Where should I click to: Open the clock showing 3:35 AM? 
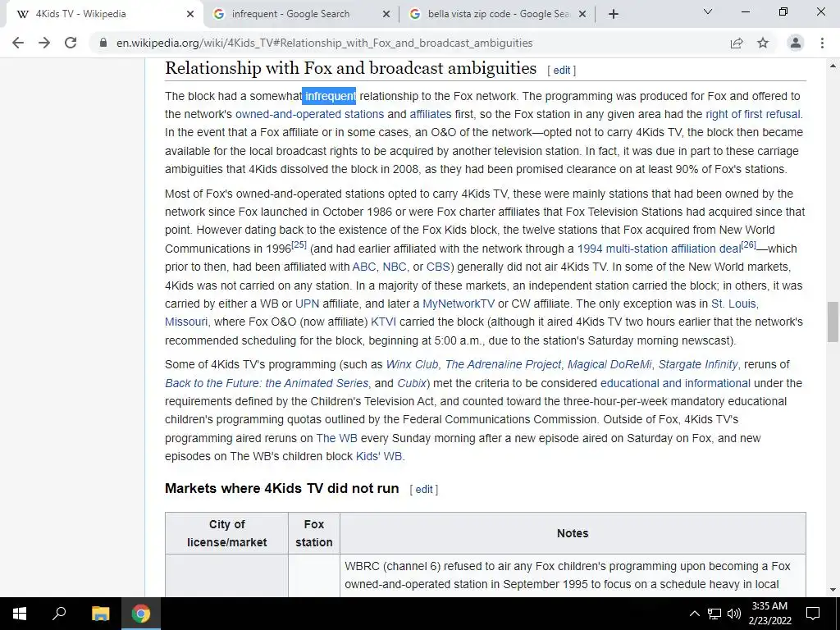tap(769, 614)
